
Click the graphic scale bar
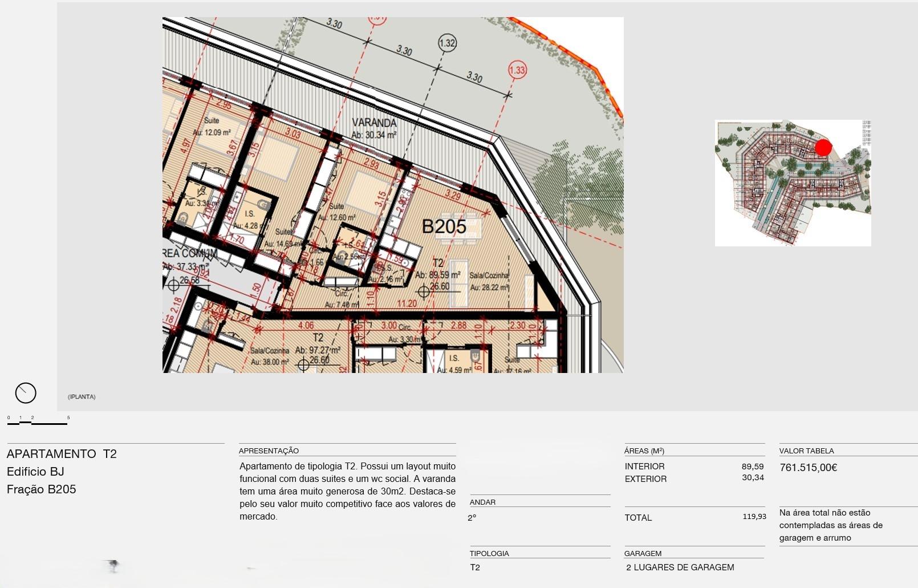click(38, 423)
